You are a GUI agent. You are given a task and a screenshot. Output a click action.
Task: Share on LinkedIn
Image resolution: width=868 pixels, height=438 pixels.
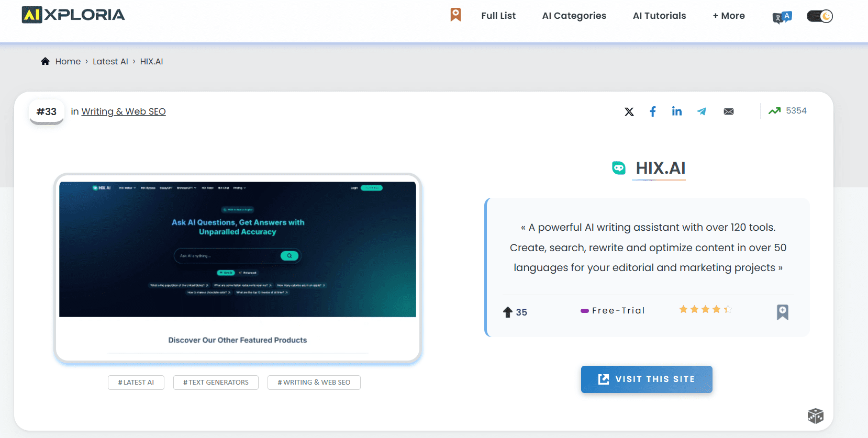677,111
